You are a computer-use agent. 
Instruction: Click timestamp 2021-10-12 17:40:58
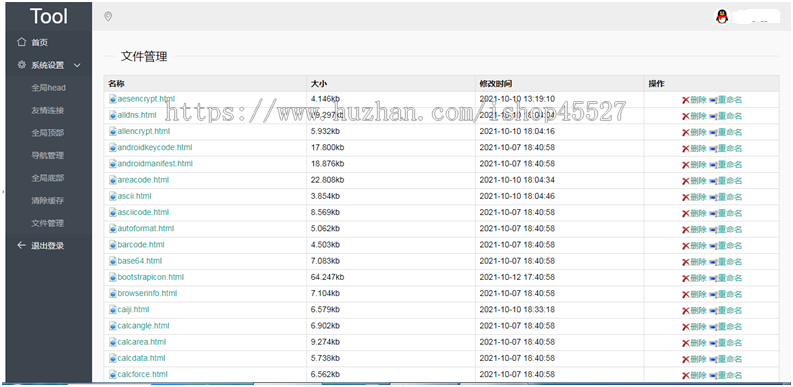517,277
